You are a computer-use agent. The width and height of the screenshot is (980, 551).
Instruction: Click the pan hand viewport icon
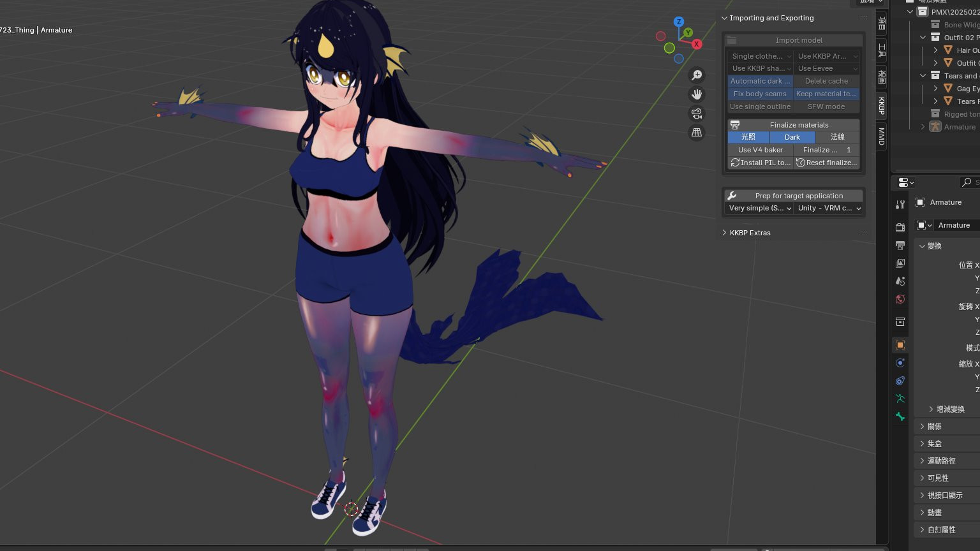coord(697,94)
